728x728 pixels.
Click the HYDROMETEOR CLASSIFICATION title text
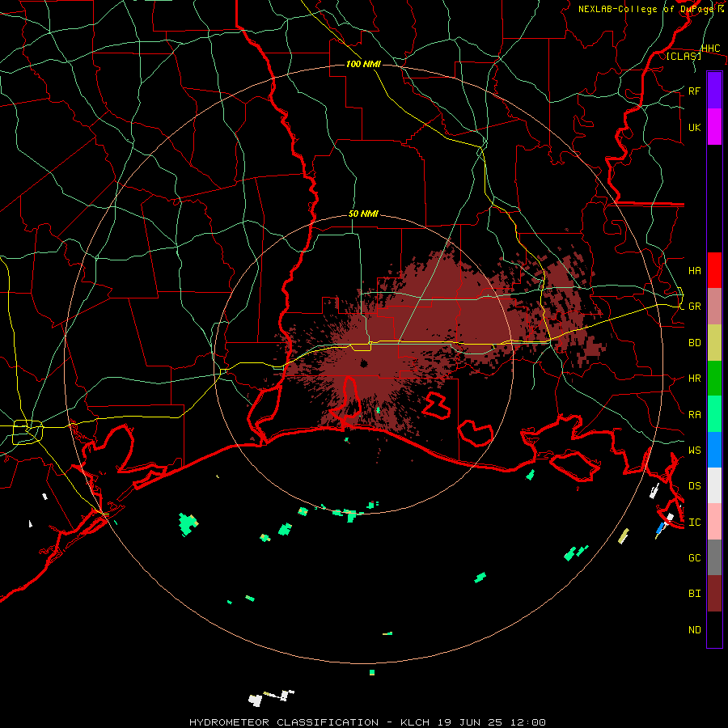coord(284,722)
